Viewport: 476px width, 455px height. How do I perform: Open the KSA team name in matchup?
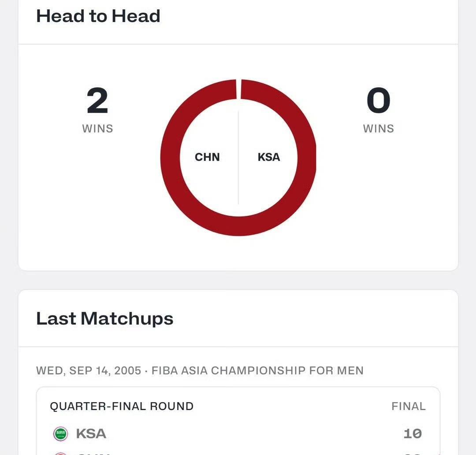(x=91, y=434)
